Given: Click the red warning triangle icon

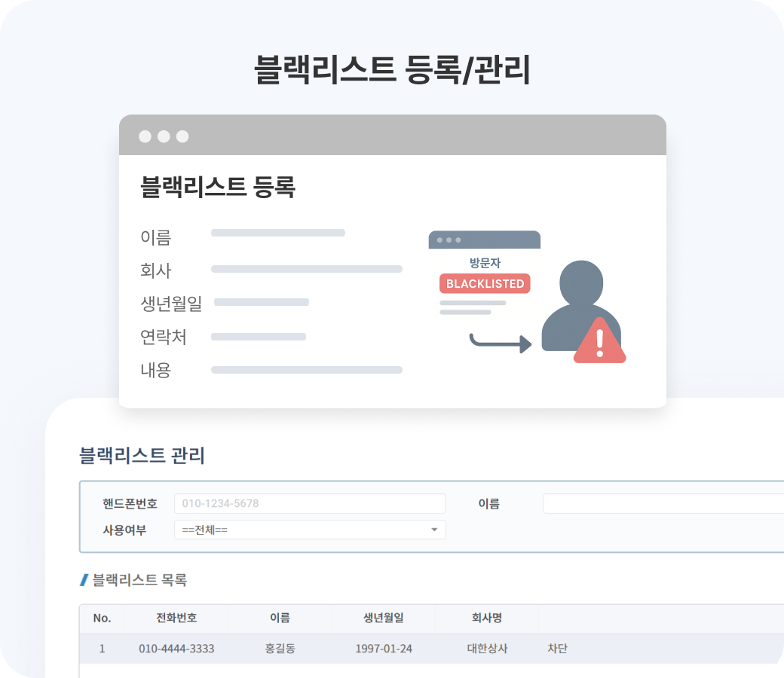Looking at the screenshot, I should pos(599,341).
